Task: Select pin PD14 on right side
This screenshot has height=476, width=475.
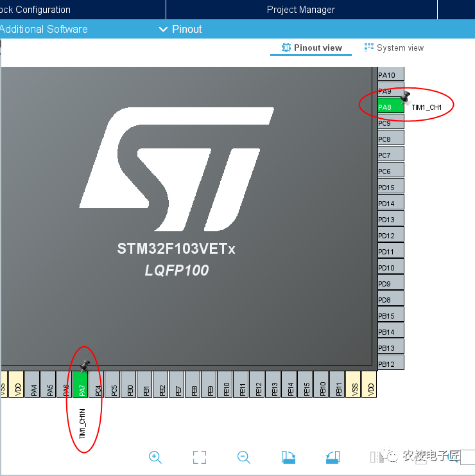Action: coord(391,202)
